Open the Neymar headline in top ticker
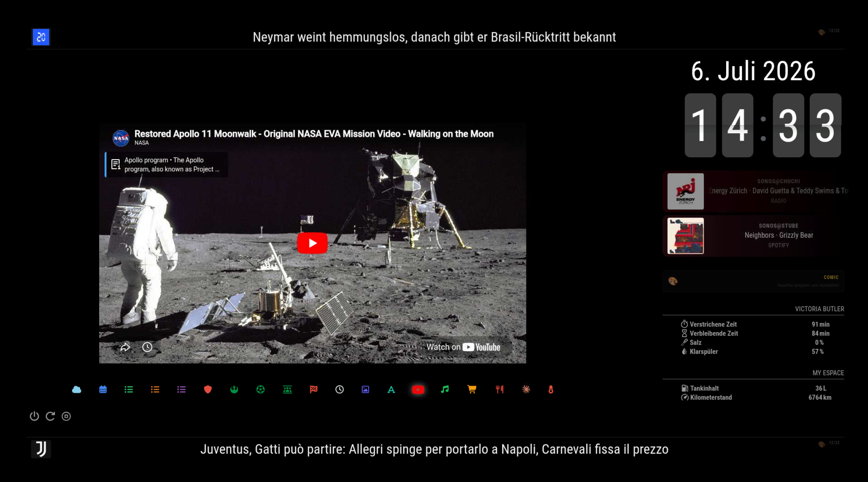The width and height of the screenshot is (868, 482). [x=434, y=37]
